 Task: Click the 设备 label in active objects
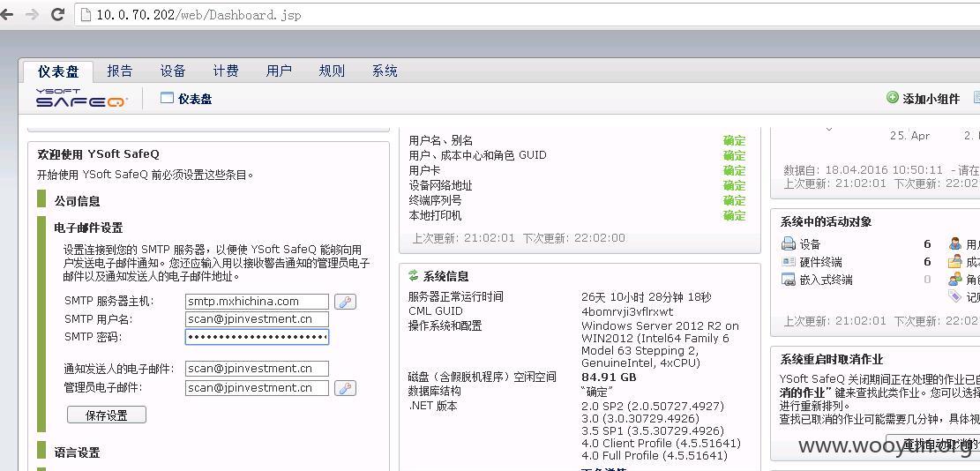click(810, 244)
